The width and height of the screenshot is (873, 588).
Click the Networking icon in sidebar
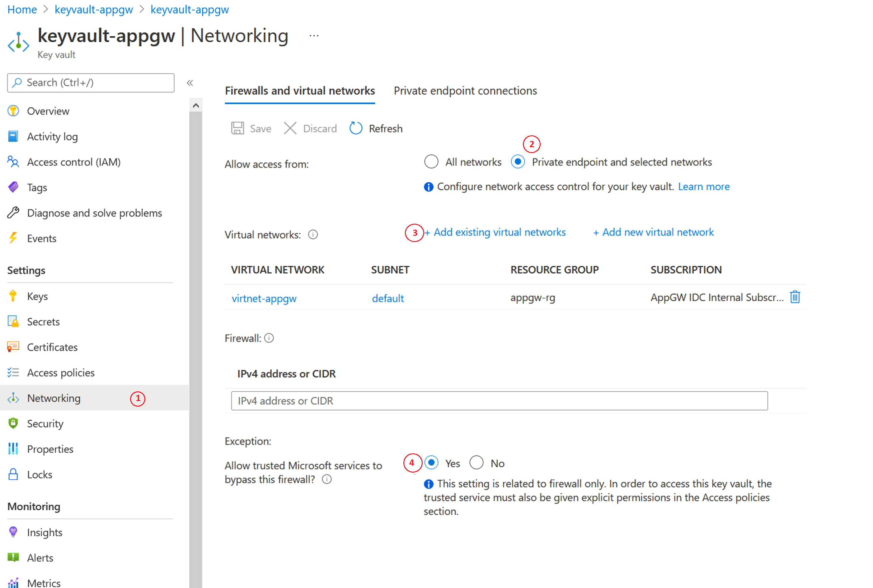click(x=14, y=398)
